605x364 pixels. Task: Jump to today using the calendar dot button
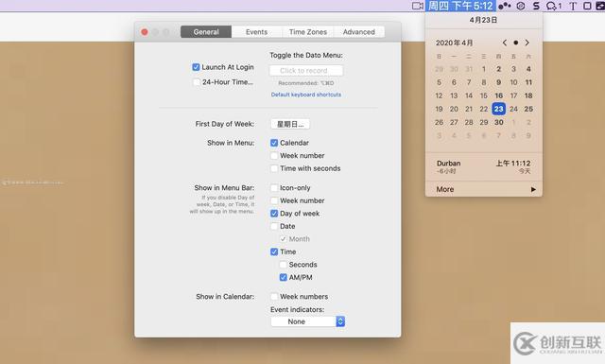[x=516, y=43]
